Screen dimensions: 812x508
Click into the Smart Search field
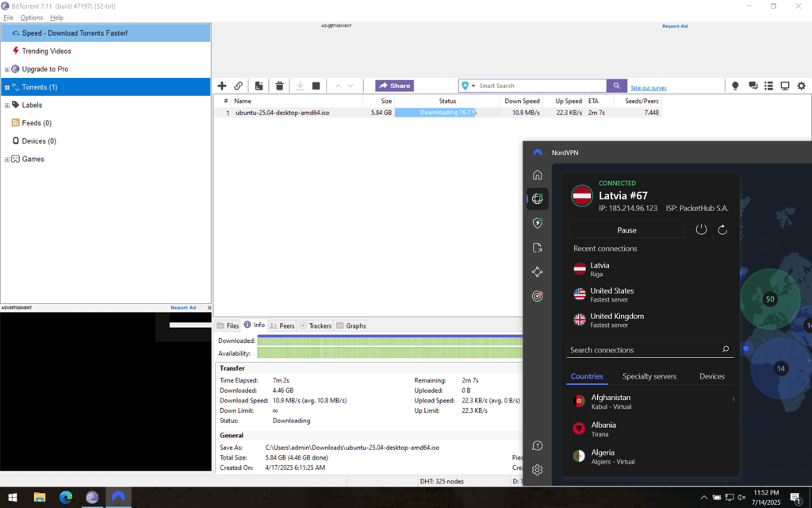tap(541, 86)
